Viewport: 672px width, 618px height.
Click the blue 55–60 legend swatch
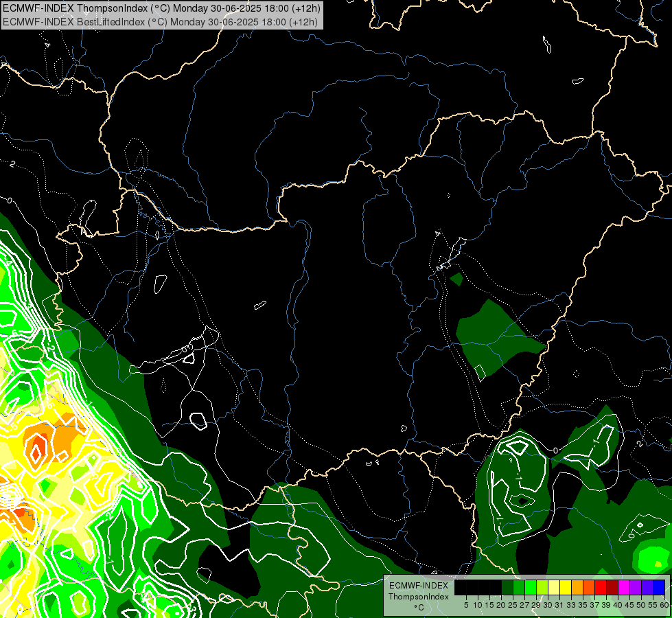coord(659,588)
